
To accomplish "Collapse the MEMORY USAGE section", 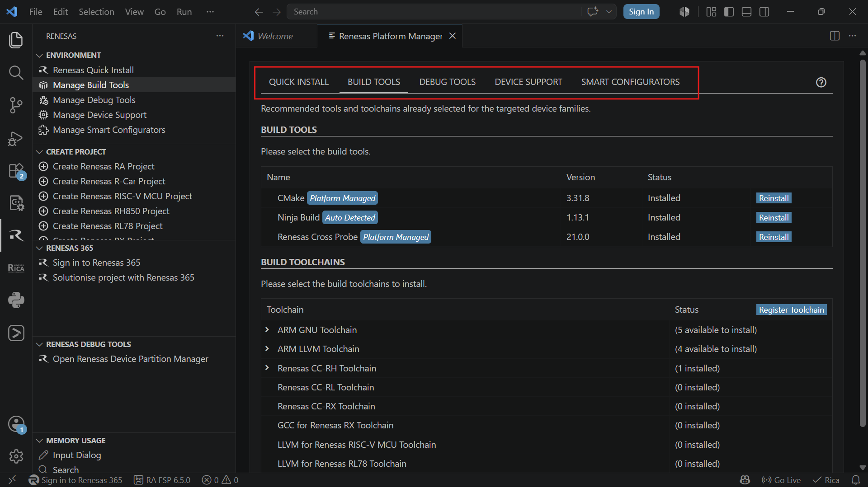I will pos(40,441).
